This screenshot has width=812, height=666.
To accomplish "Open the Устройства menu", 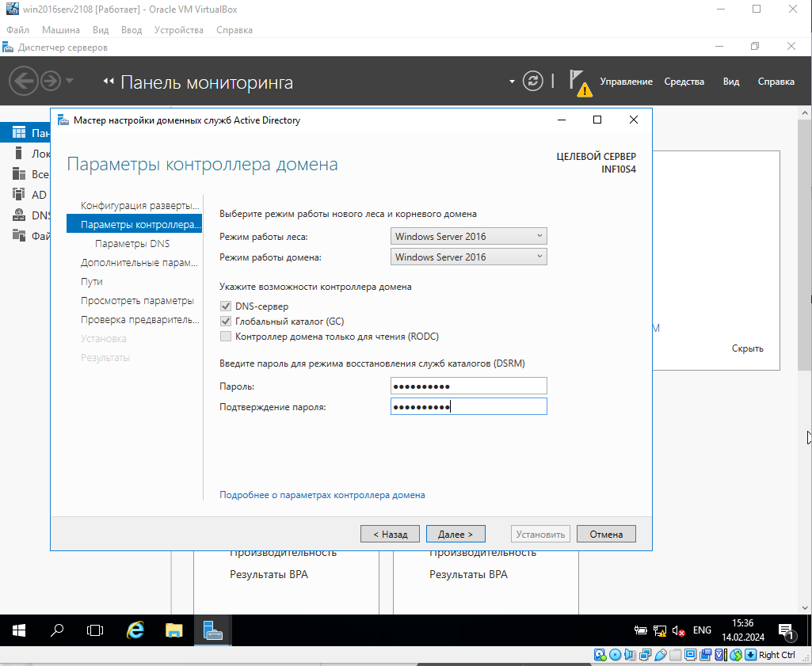I will coord(179,30).
